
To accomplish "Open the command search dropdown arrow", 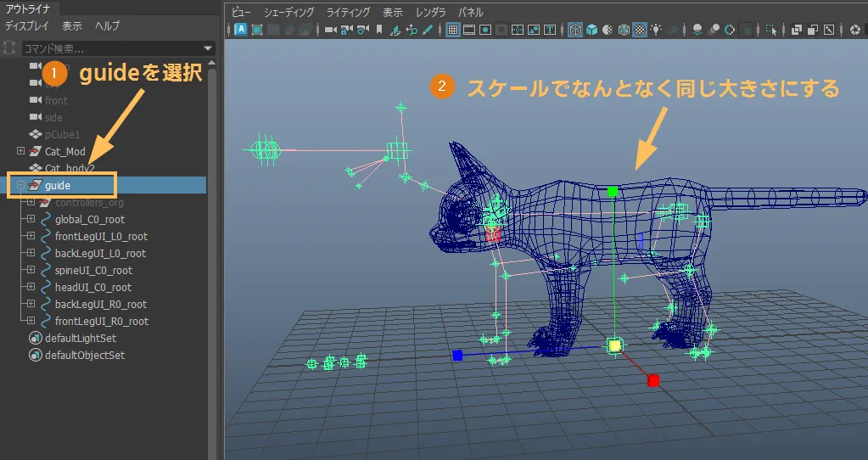I will 209,48.
